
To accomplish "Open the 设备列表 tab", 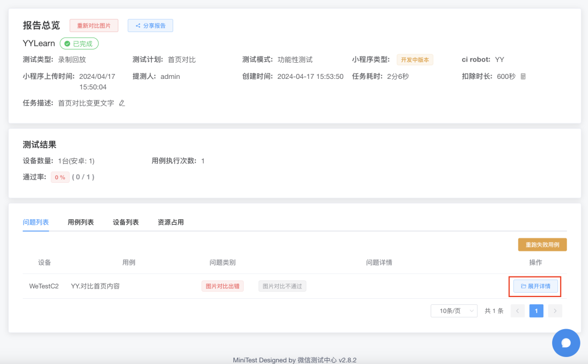I will (x=126, y=223).
